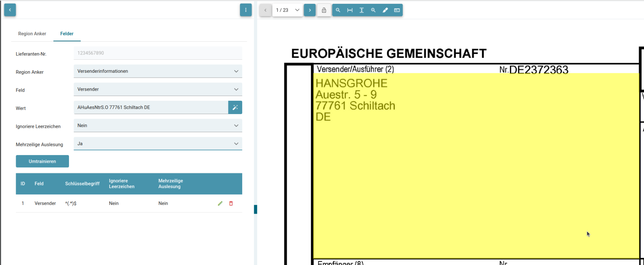644x265 pixels.
Task: Click the fit-to-height icon
Action: [361, 10]
